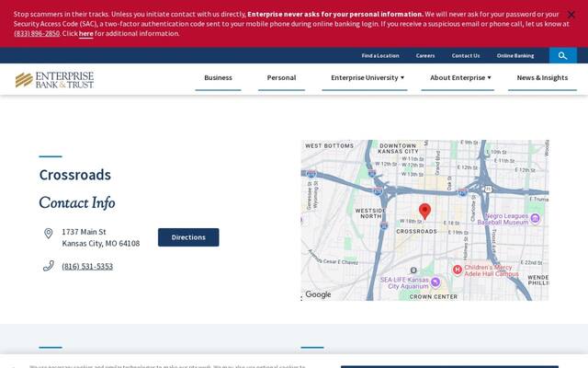Click the 'WESTSIDE NORTH' map label
This screenshot has width=588, height=368.
(x=370, y=213)
